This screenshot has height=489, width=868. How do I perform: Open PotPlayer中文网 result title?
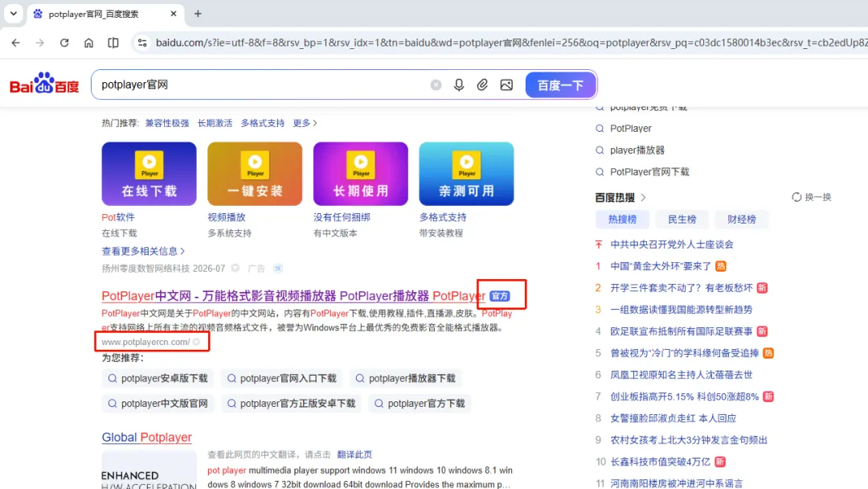tap(293, 296)
